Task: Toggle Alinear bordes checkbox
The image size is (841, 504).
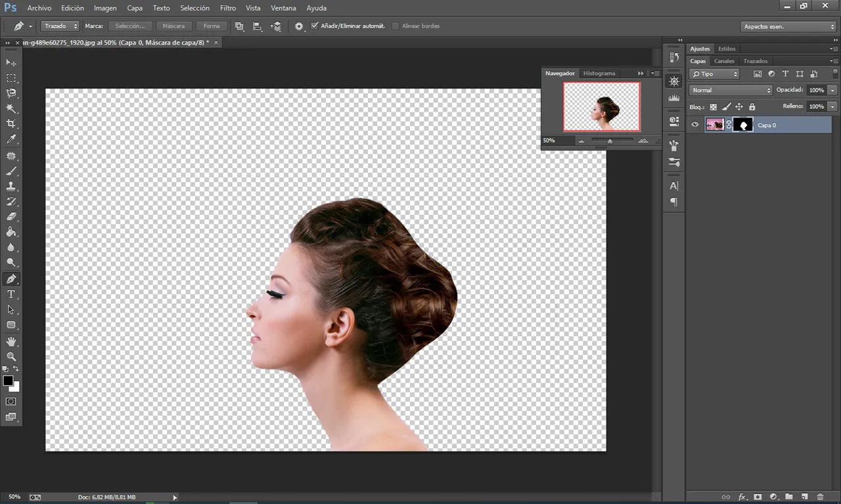Action: pyautogui.click(x=396, y=26)
